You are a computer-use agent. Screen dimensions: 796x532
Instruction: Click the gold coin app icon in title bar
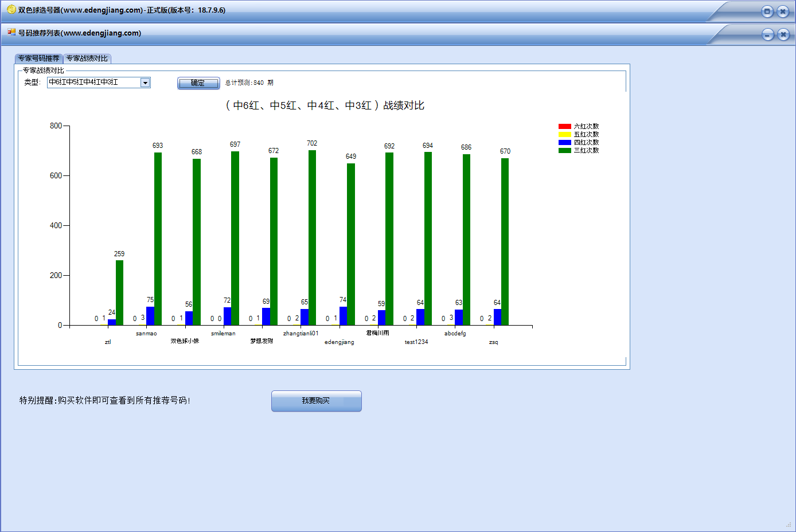click(x=11, y=10)
